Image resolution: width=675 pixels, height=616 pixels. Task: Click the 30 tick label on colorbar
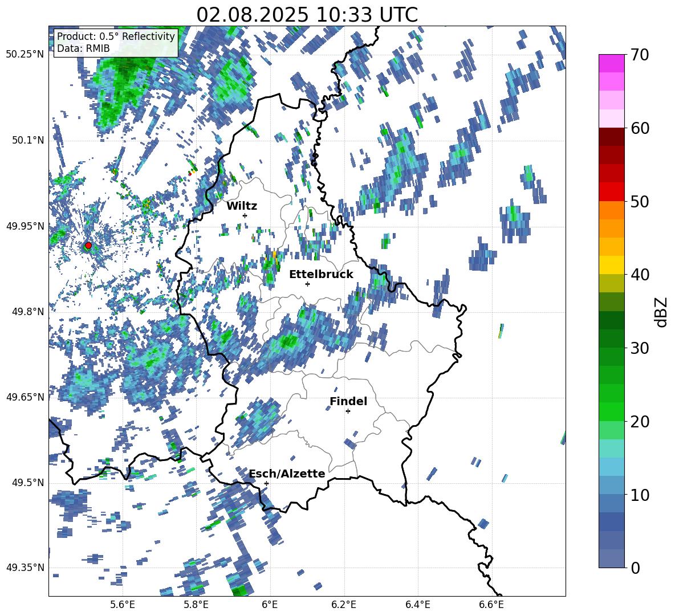pos(640,348)
